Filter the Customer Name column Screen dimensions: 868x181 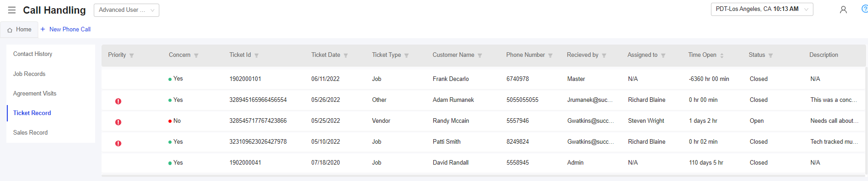(480, 55)
